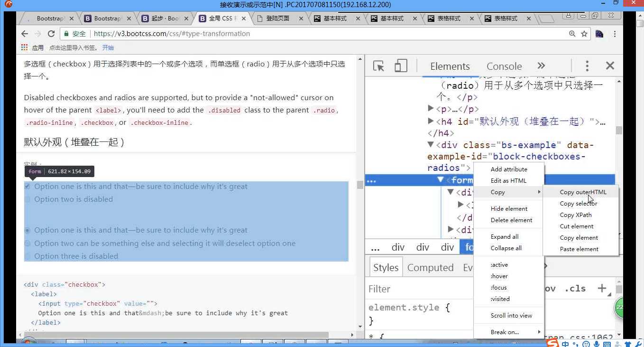Click the address bar URL

click(x=172, y=34)
